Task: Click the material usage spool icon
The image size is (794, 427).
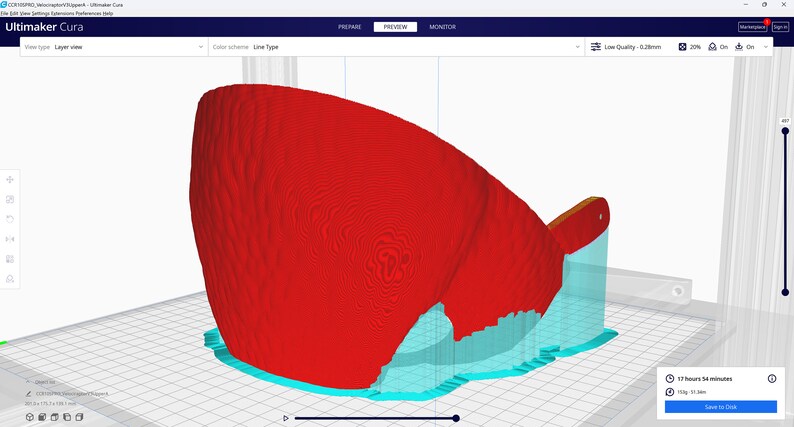Action: (x=669, y=392)
